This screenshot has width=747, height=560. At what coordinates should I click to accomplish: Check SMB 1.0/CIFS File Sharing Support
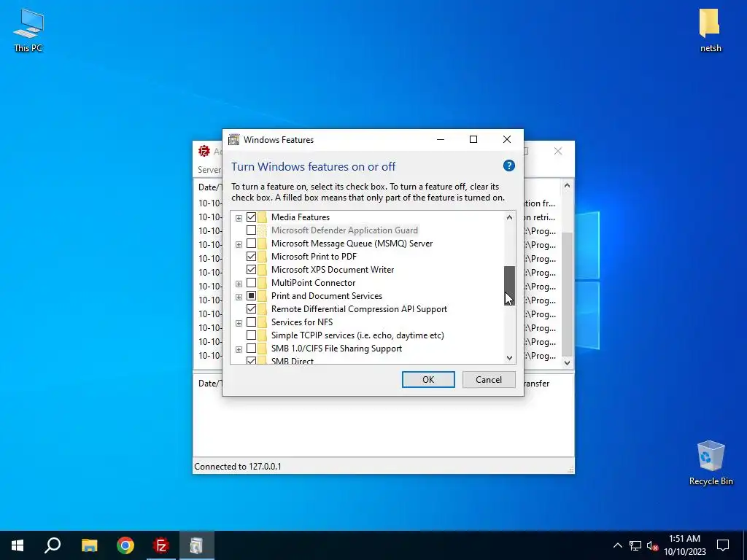point(251,349)
